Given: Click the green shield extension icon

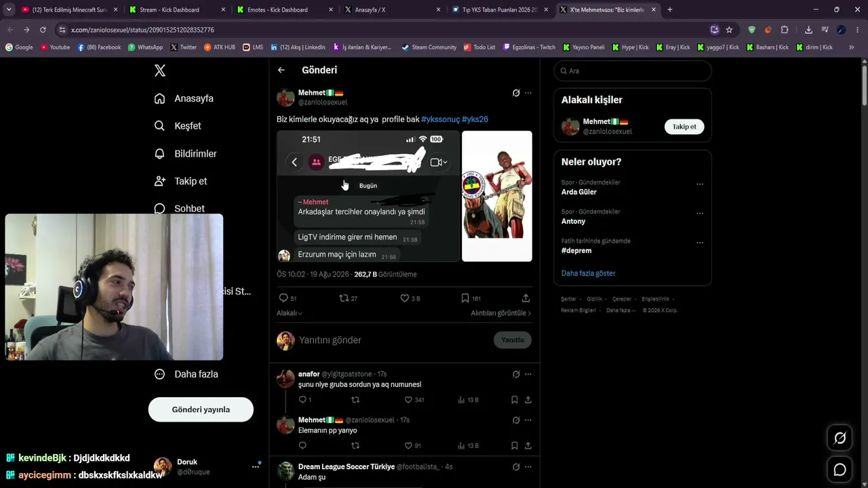Looking at the screenshot, I should (751, 30).
